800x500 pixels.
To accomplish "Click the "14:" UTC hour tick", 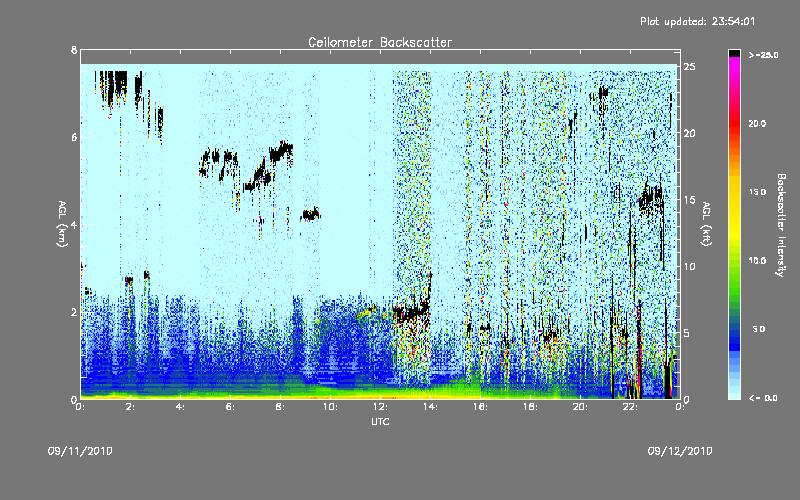I will coord(430,407).
